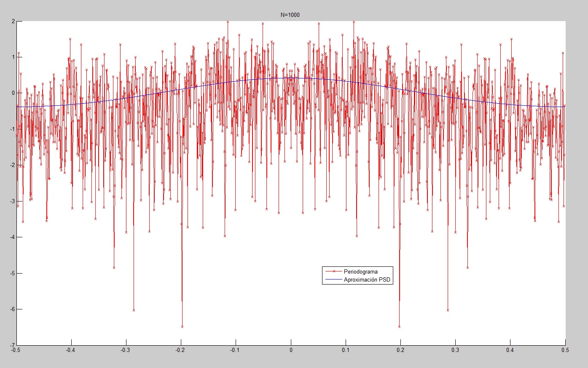Select red data marker near -6 at x=0.29
The height and width of the screenshot is (368, 588).
pos(448,310)
